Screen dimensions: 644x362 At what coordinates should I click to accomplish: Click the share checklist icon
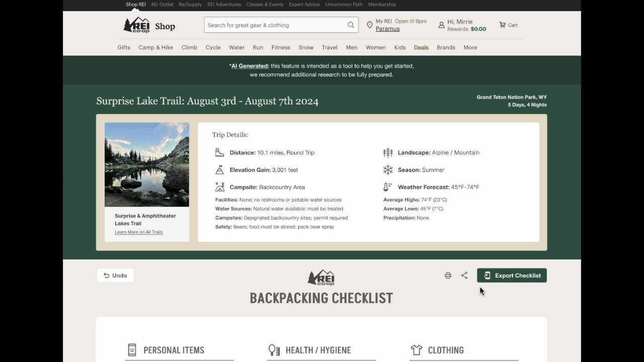pyautogui.click(x=464, y=276)
